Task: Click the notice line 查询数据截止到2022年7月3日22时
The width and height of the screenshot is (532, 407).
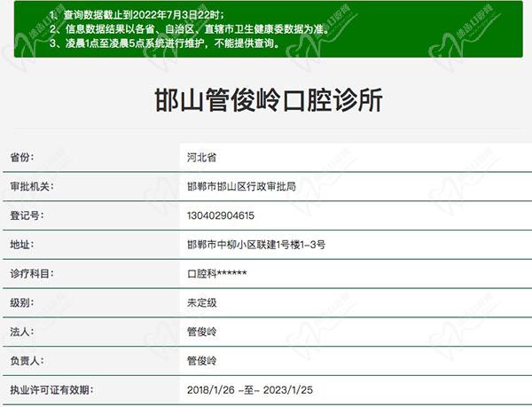Action: pyautogui.click(x=137, y=15)
